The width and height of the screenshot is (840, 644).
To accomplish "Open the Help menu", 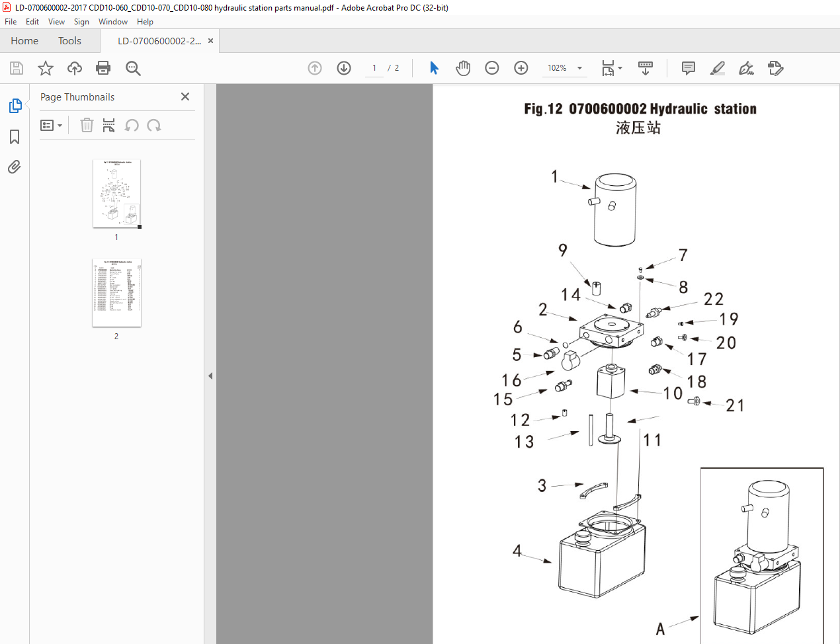I will (x=145, y=22).
